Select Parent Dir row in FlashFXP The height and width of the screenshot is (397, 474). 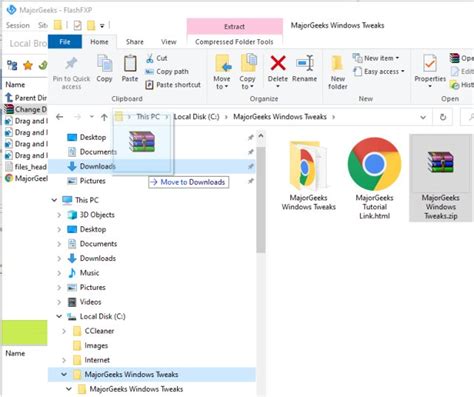(x=26, y=98)
